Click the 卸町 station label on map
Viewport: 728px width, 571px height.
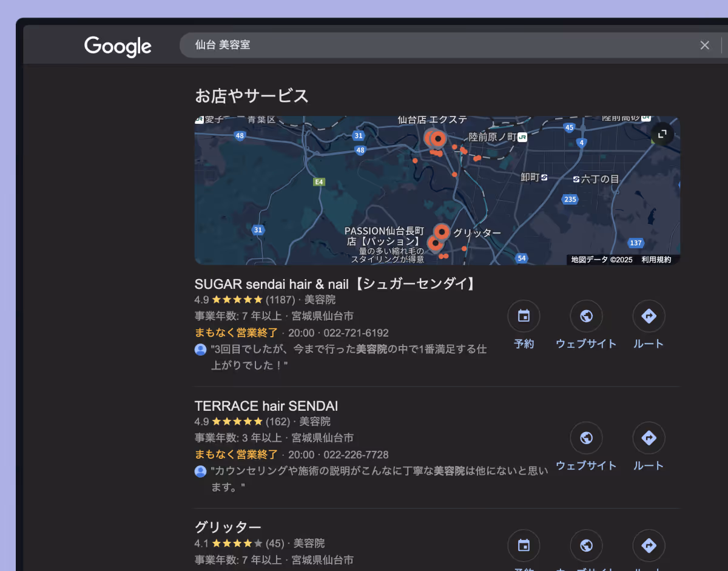tap(530, 177)
